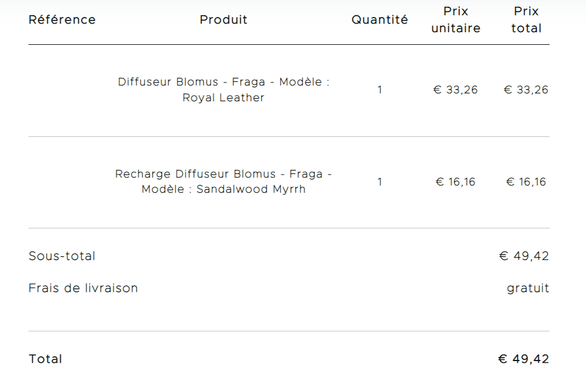Screen dimensions: 586x392
Task: Open the Diffuseur Blomus Royal Leather product
Action: (223, 90)
